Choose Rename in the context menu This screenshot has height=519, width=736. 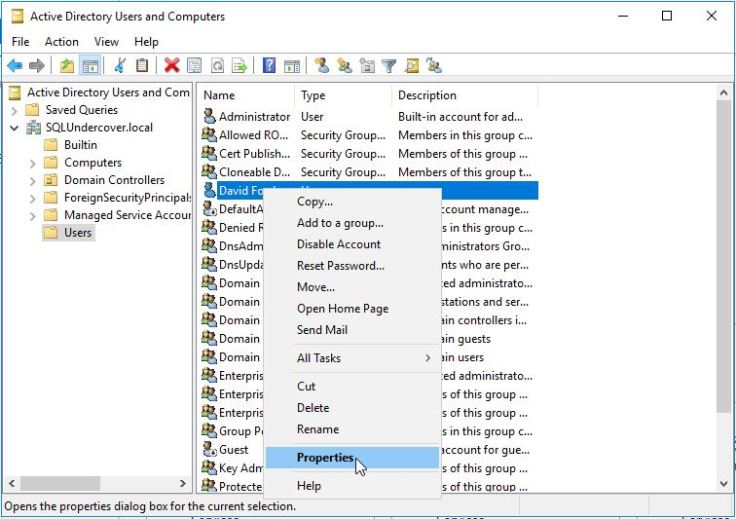click(x=353, y=429)
